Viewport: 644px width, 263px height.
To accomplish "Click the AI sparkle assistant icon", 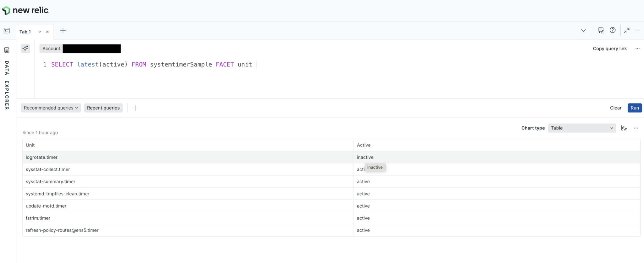I will [25, 49].
